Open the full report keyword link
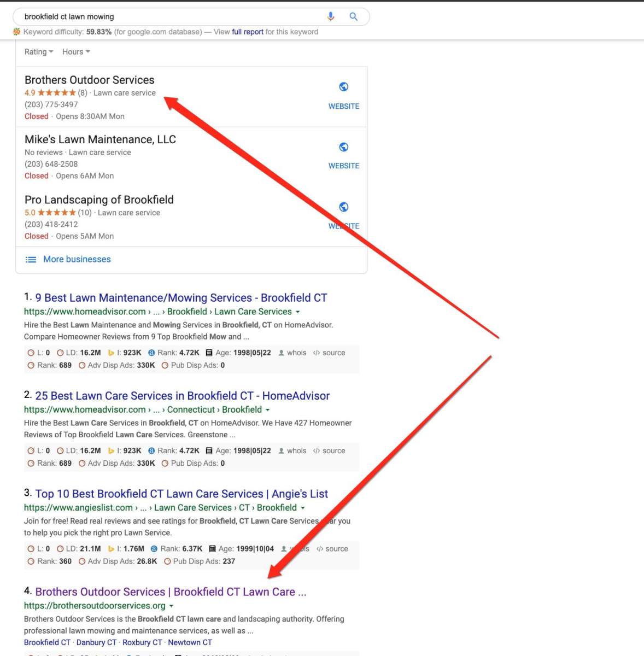 point(248,32)
